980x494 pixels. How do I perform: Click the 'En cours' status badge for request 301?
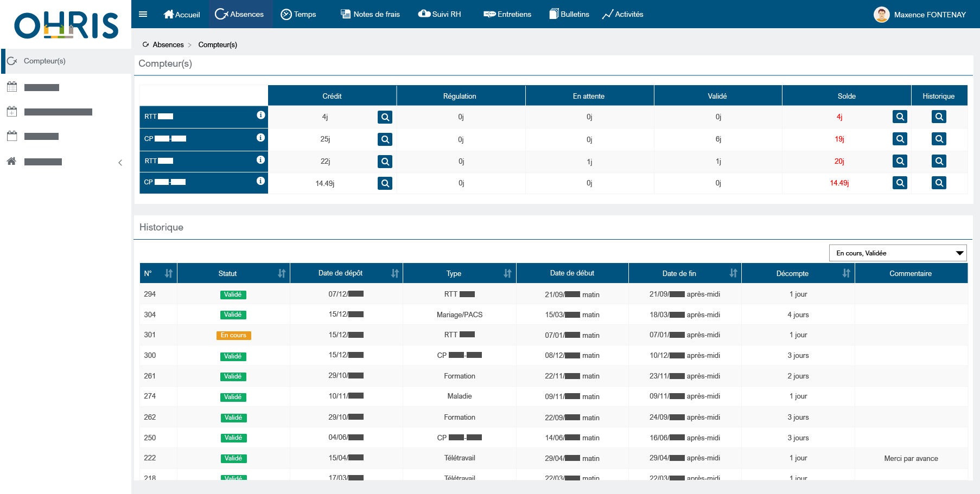[x=233, y=335]
